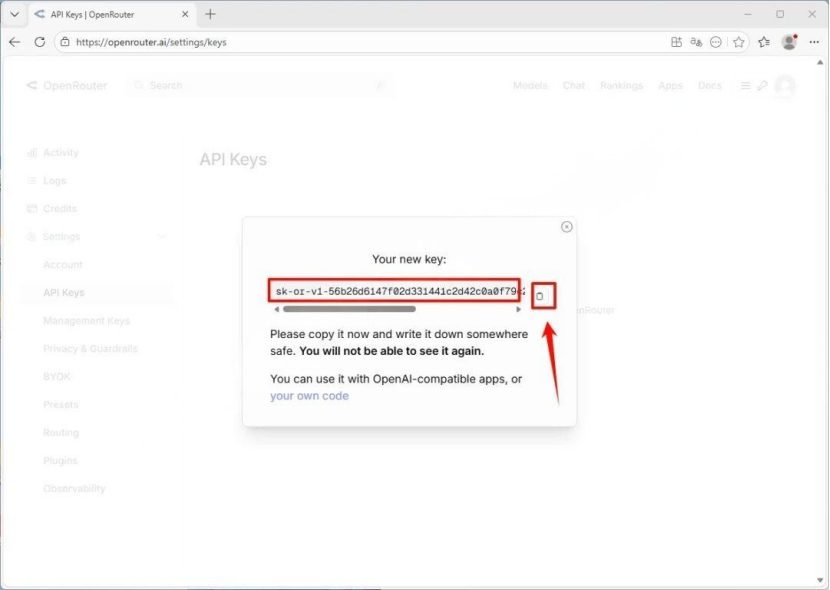This screenshot has width=830, height=590.
Task: Add this page to favorites star
Action: (739, 42)
